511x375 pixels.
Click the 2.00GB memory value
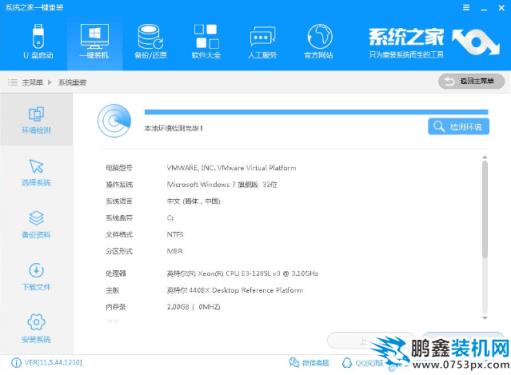click(x=193, y=307)
